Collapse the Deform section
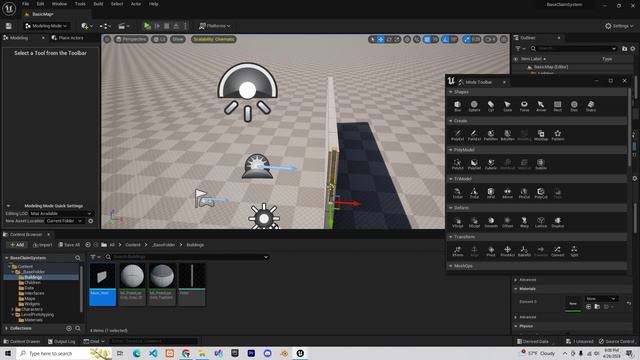 (451, 208)
